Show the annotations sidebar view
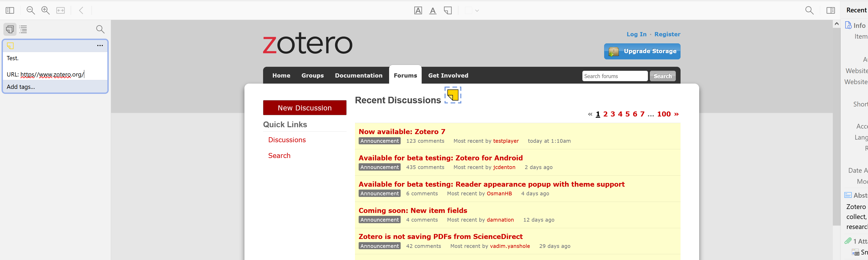This screenshot has height=260, width=868. tap(10, 29)
